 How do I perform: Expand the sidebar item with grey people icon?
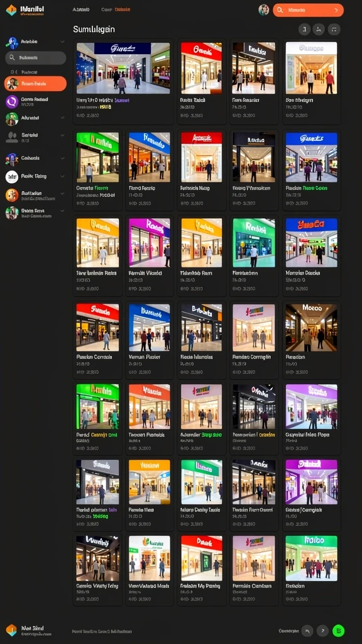tap(62, 135)
